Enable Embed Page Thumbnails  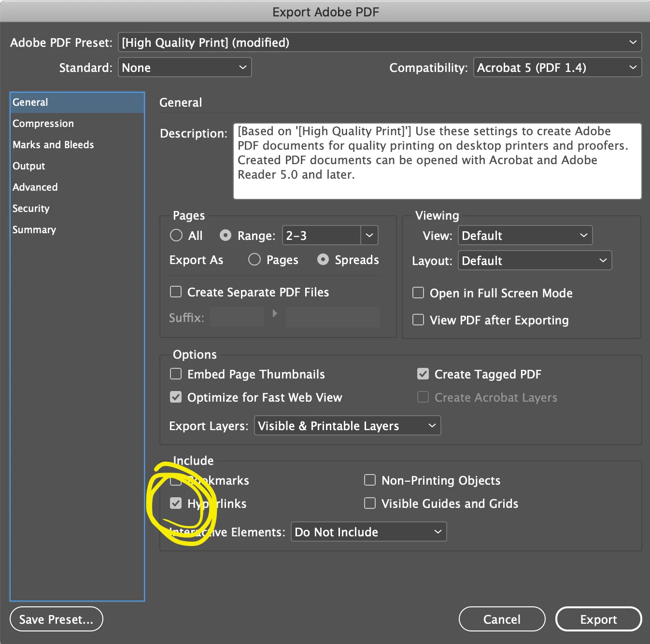(x=176, y=374)
